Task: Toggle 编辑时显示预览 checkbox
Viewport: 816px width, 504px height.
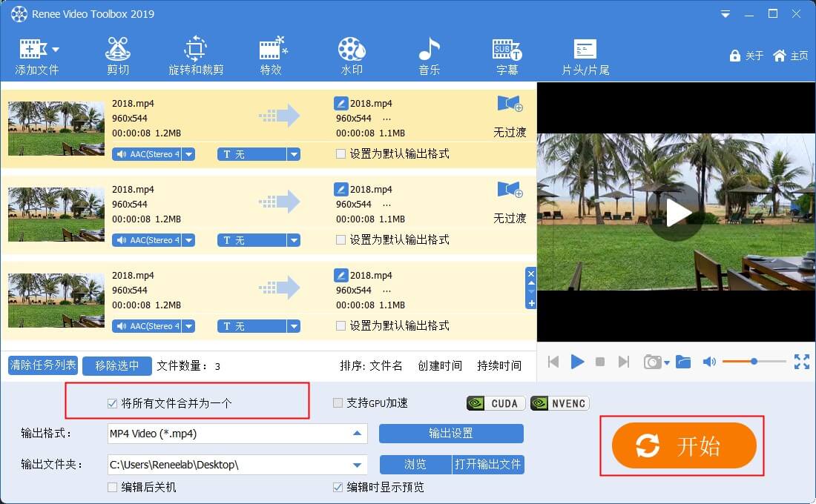Action: pyautogui.click(x=338, y=488)
